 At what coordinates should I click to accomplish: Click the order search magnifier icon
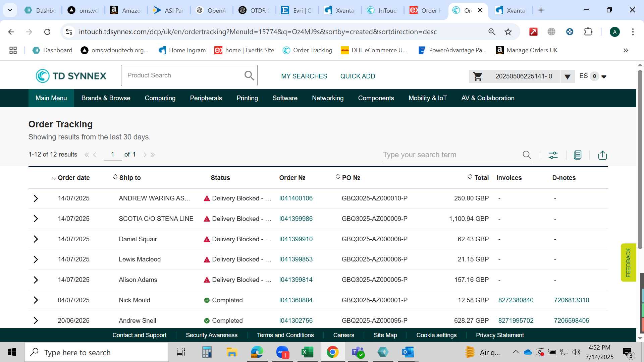click(x=527, y=155)
